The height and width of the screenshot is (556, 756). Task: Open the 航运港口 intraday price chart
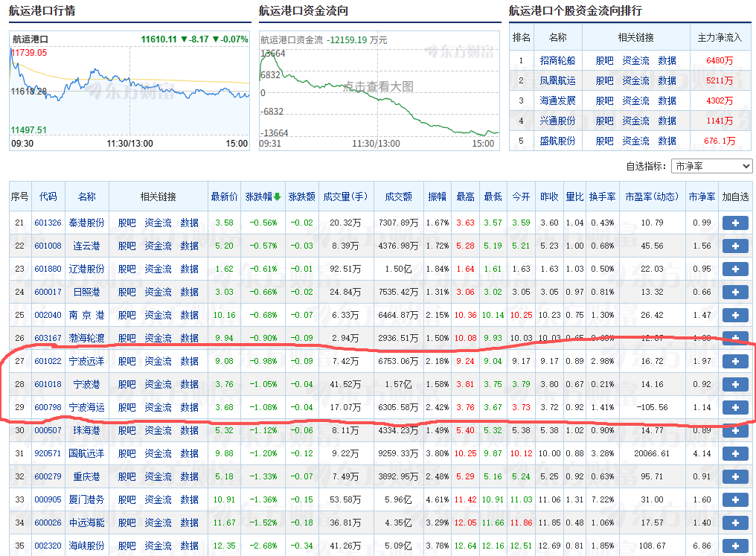pyautogui.click(x=129, y=91)
